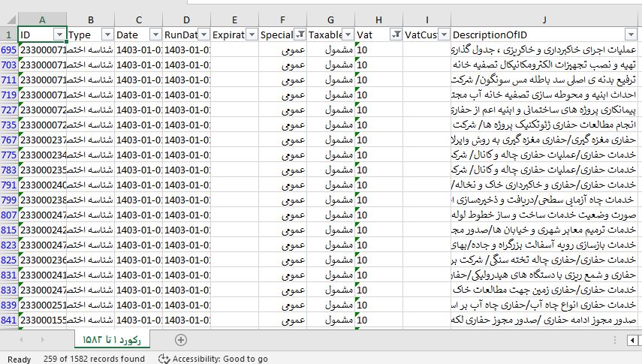Select column E header
642x364 pixels.
234,20
